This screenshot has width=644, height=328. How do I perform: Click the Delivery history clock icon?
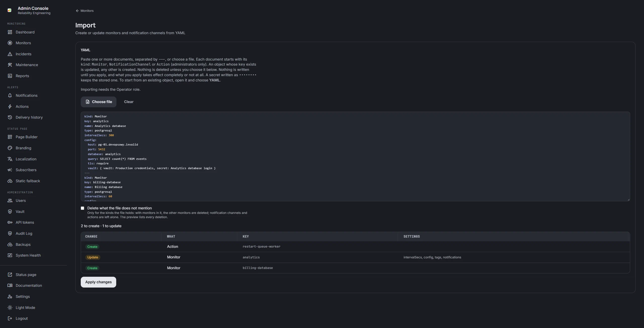pyautogui.click(x=10, y=117)
